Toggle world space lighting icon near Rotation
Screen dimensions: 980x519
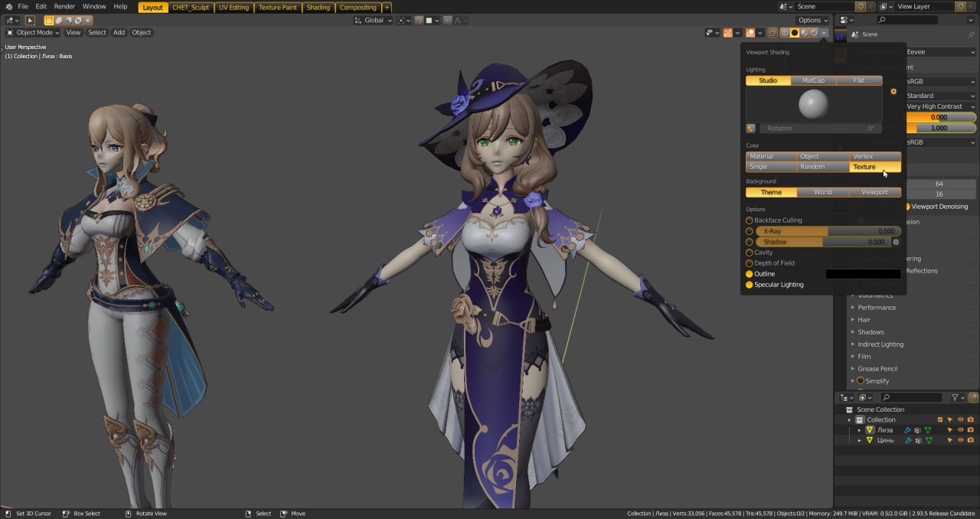(x=751, y=129)
